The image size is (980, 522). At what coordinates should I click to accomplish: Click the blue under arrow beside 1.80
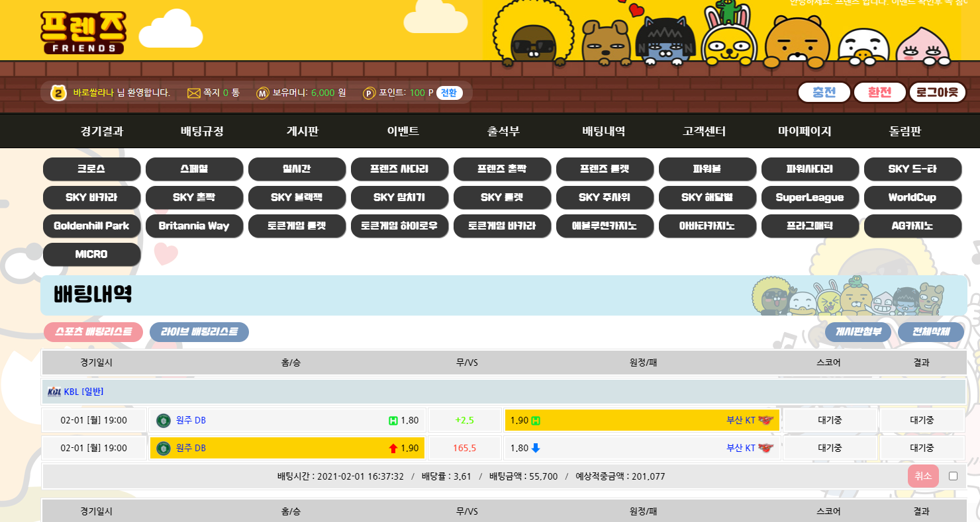point(536,448)
